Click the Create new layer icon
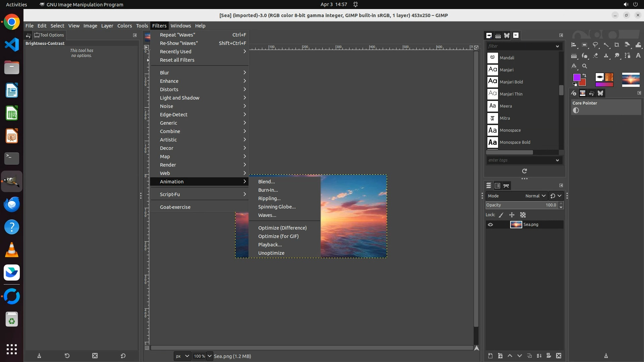 coord(490,356)
